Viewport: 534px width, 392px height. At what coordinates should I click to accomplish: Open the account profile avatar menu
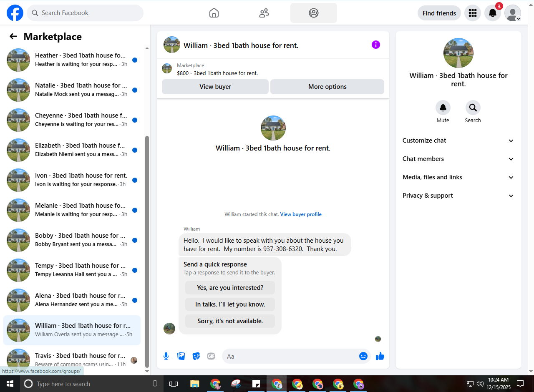point(513,13)
